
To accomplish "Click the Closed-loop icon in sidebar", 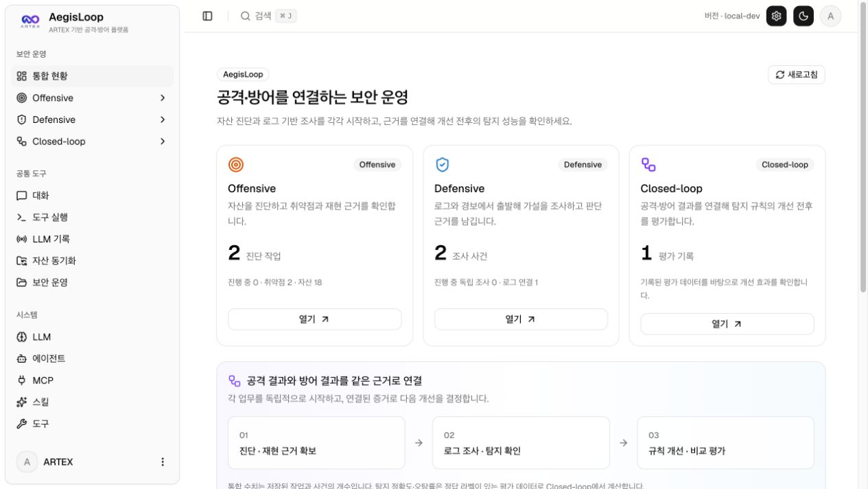I will 21,141.
